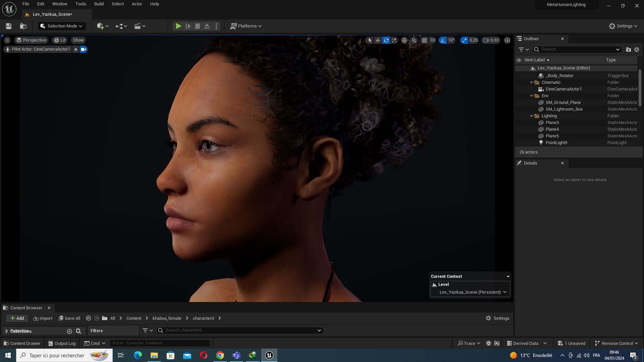Open the Unreal Editor from the taskbar

[269, 355]
